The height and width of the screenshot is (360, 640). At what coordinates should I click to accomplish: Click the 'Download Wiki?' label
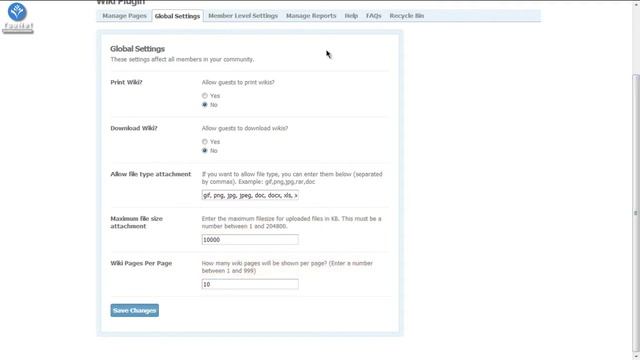pyautogui.click(x=133, y=128)
